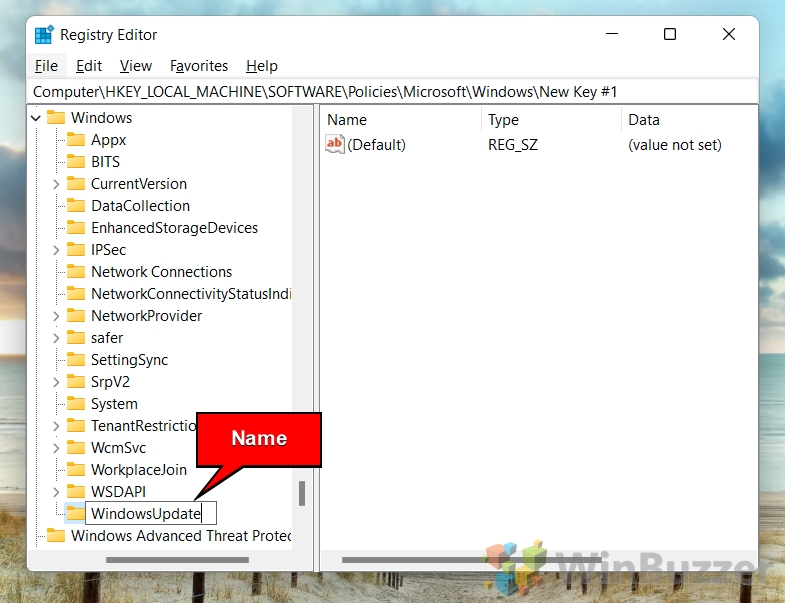The image size is (785, 603).
Task: Select the System key label
Action: [115, 404]
